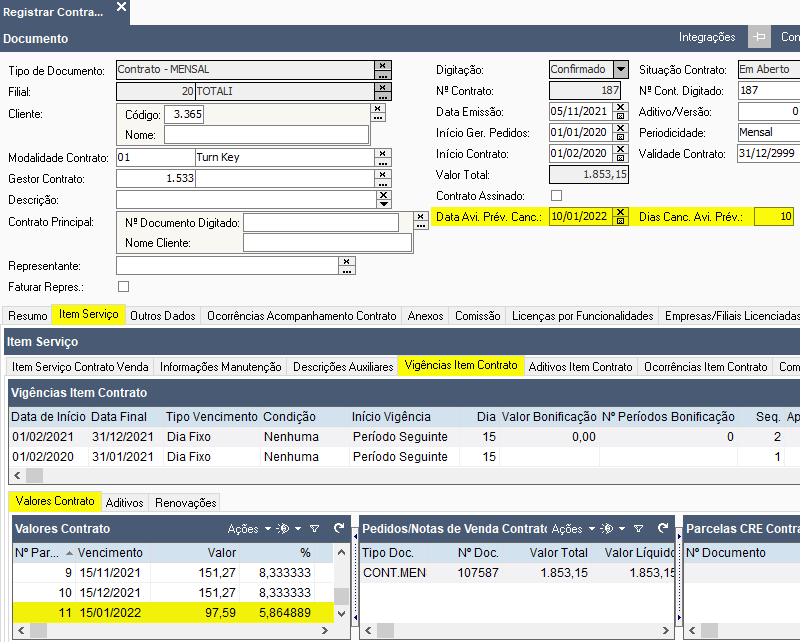This screenshot has width=800, height=642.
Task: Open calendar for Início Contrato
Action: (x=620, y=158)
